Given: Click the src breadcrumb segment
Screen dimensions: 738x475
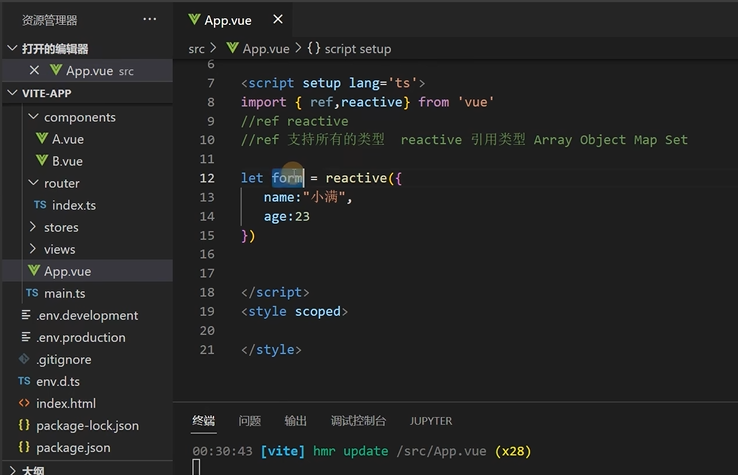Looking at the screenshot, I should [x=196, y=49].
